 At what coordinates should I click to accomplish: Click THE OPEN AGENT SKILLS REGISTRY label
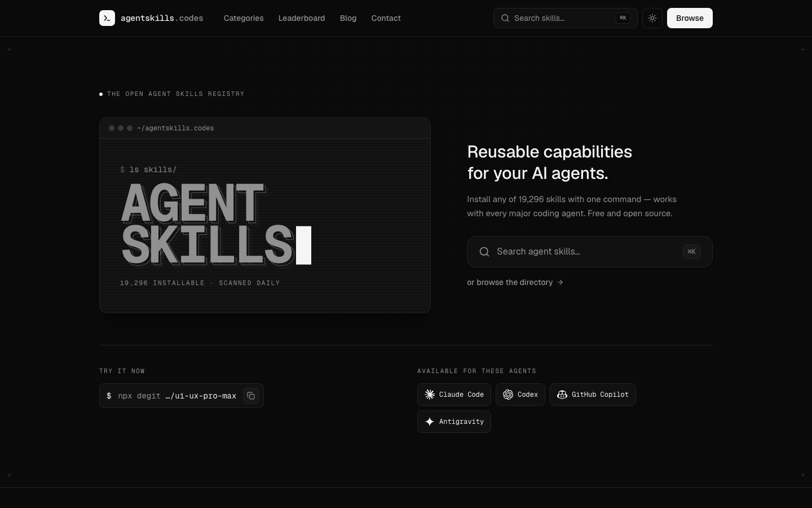tap(176, 94)
